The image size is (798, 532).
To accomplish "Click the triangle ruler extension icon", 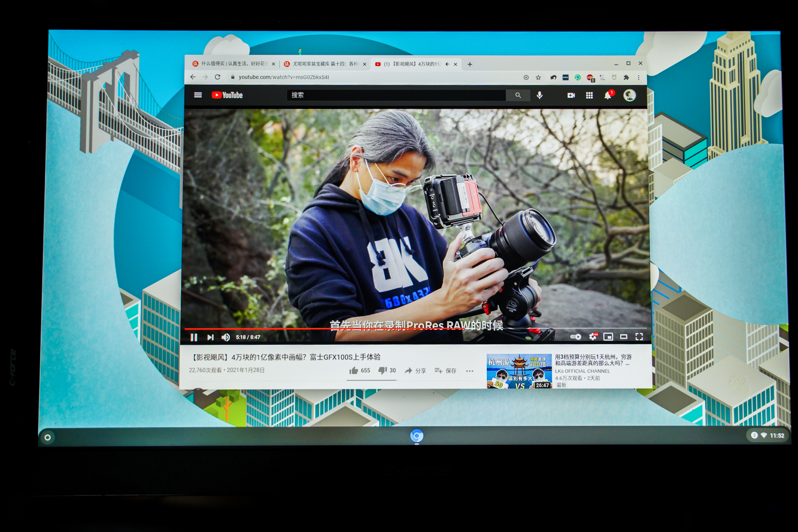I will click(602, 77).
